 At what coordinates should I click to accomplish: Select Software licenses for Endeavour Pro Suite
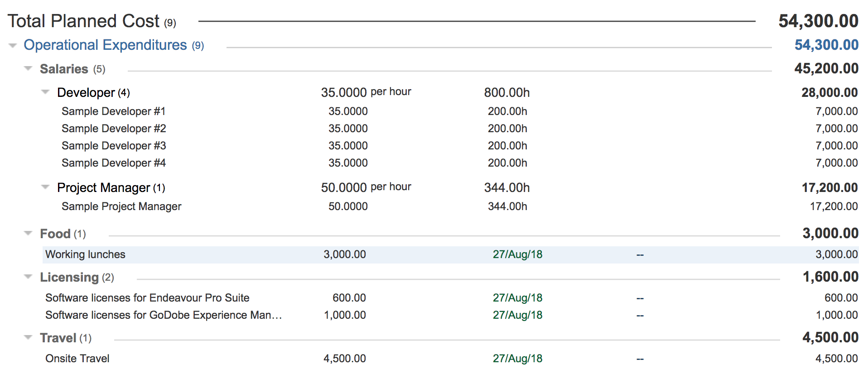(147, 298)
